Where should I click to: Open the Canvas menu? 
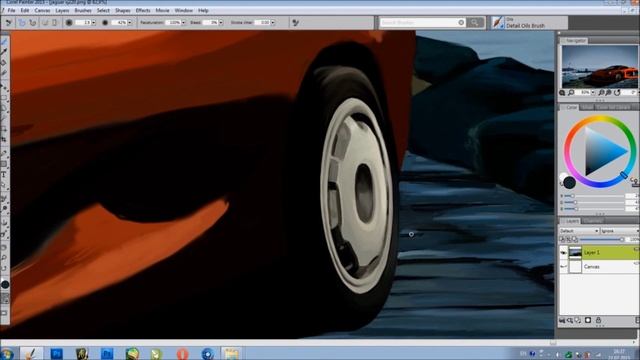[42, 11]
